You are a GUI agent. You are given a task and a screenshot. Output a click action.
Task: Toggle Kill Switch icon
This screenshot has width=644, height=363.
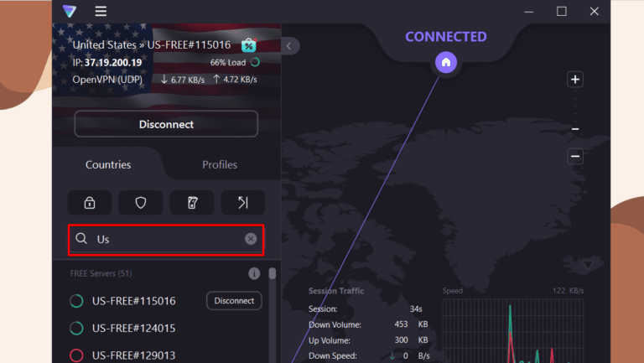point(192,202)
